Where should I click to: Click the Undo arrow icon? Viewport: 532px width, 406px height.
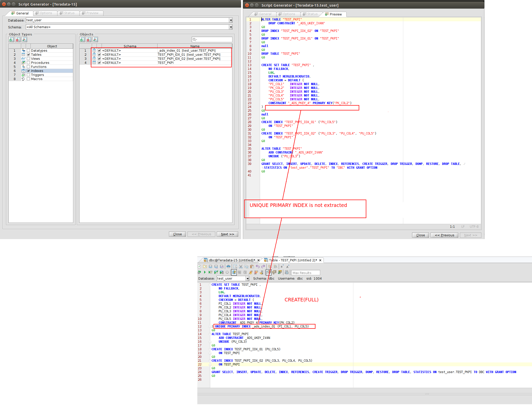258,266
